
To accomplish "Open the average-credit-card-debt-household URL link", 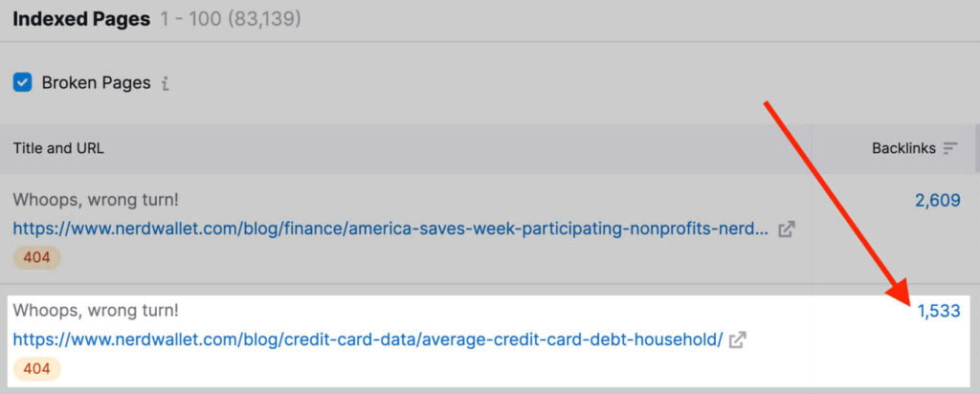I will 367,339.
